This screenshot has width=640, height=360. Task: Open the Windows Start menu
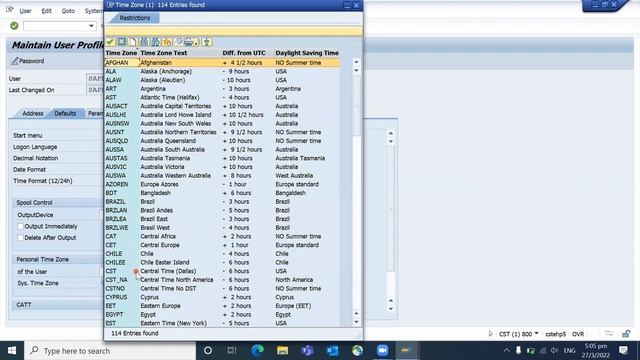tap(12, 351)
